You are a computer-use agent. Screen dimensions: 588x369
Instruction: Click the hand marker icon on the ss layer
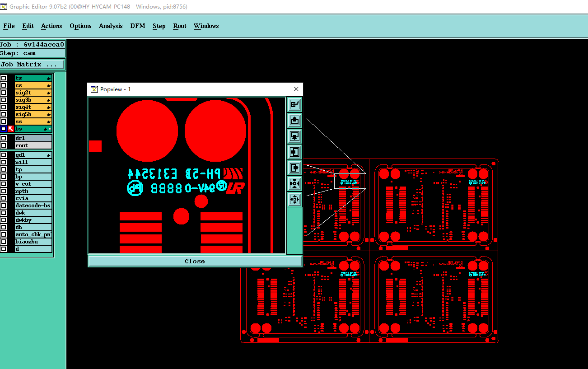click(49, 121)
